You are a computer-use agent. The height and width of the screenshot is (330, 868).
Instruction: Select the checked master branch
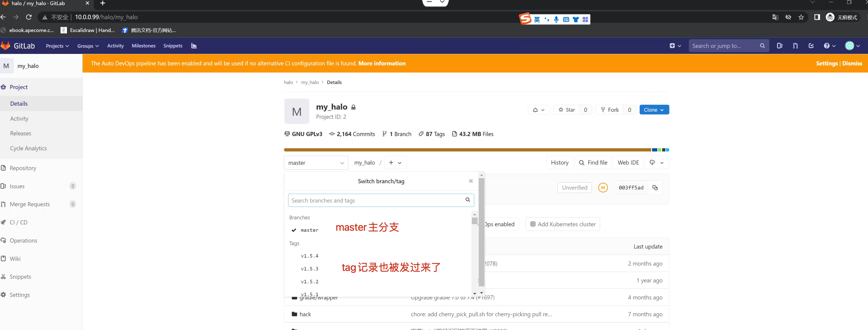pos(309,230)
